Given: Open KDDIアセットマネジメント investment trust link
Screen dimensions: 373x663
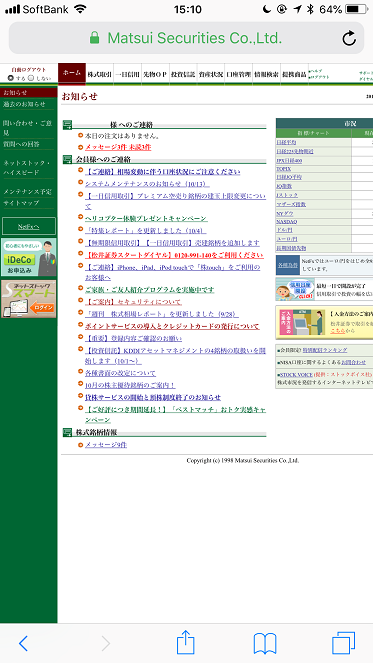Looking at the screenshot, I should [x=175, y=356].
